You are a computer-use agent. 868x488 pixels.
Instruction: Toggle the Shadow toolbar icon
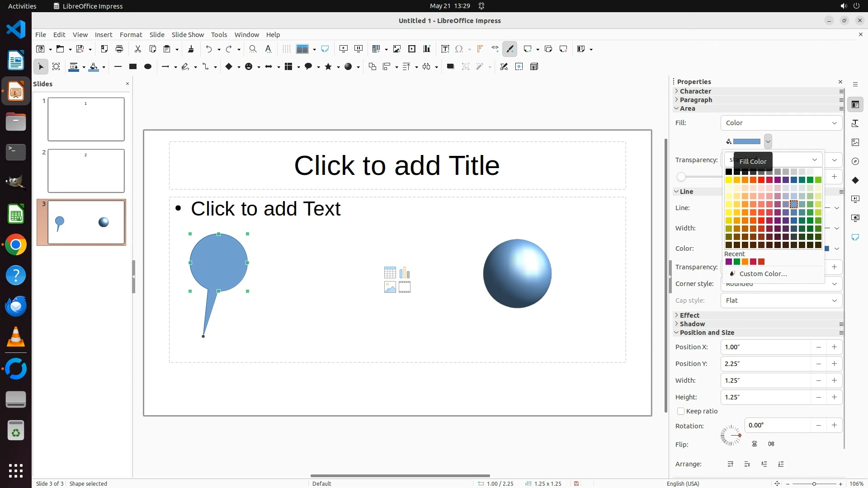(x=450, y=66)
